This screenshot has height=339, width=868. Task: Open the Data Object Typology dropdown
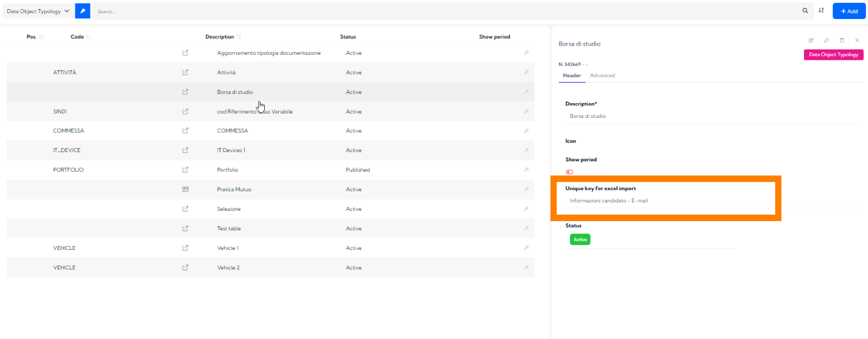(x=38, y=11)
